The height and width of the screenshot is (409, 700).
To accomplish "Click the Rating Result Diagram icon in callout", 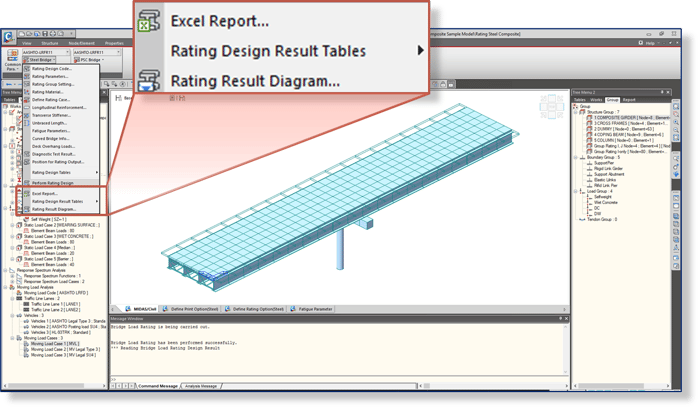I will 150,80.
